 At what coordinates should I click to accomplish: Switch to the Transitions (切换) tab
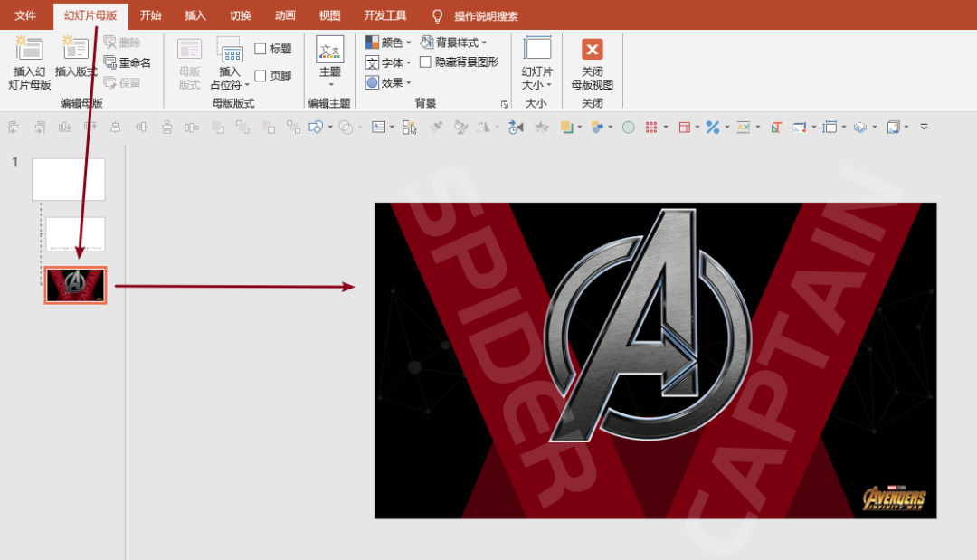240,15
